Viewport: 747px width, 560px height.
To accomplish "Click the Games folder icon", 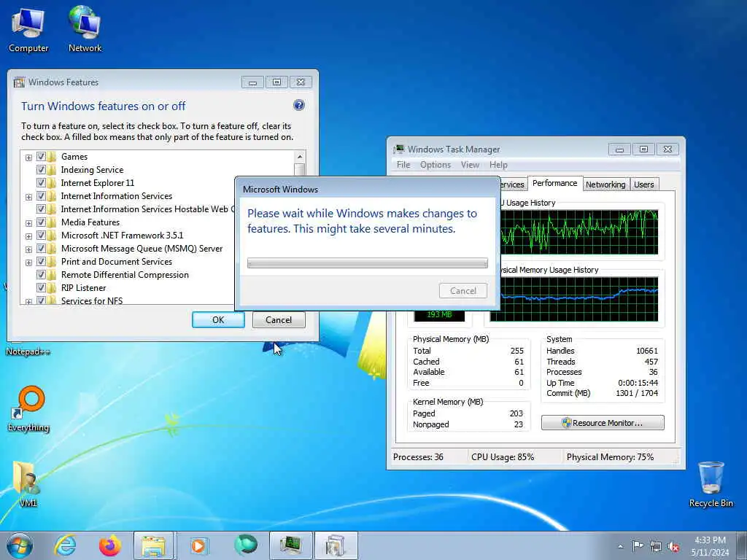I will (x=52, y=157).
